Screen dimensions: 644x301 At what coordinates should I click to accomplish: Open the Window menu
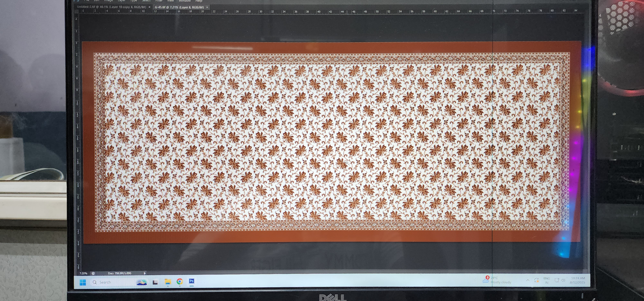pos(185,1)
